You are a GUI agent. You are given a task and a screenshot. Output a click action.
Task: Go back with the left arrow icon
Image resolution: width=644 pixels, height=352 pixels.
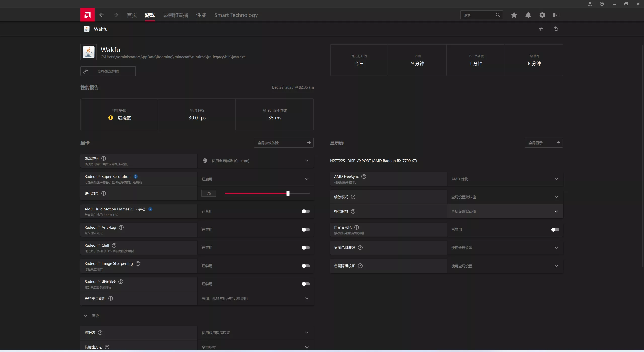101,15
